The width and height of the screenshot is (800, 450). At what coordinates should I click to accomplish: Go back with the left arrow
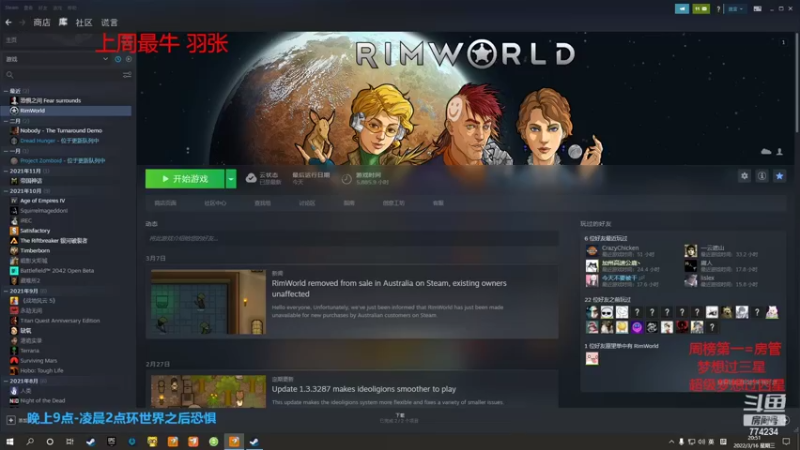9,22
